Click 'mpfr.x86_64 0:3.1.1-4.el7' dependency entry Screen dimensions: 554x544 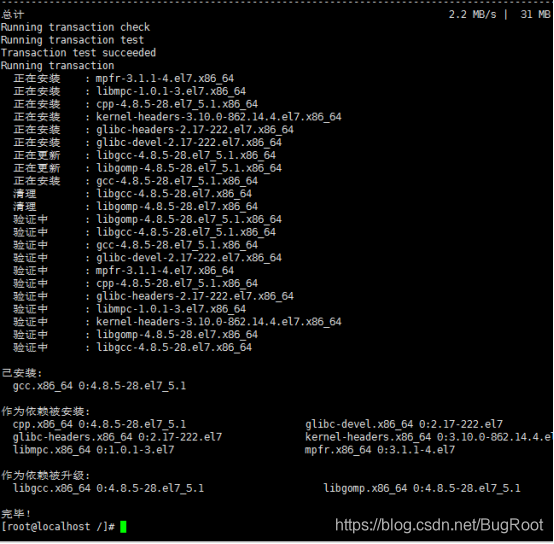click(380, 450)
